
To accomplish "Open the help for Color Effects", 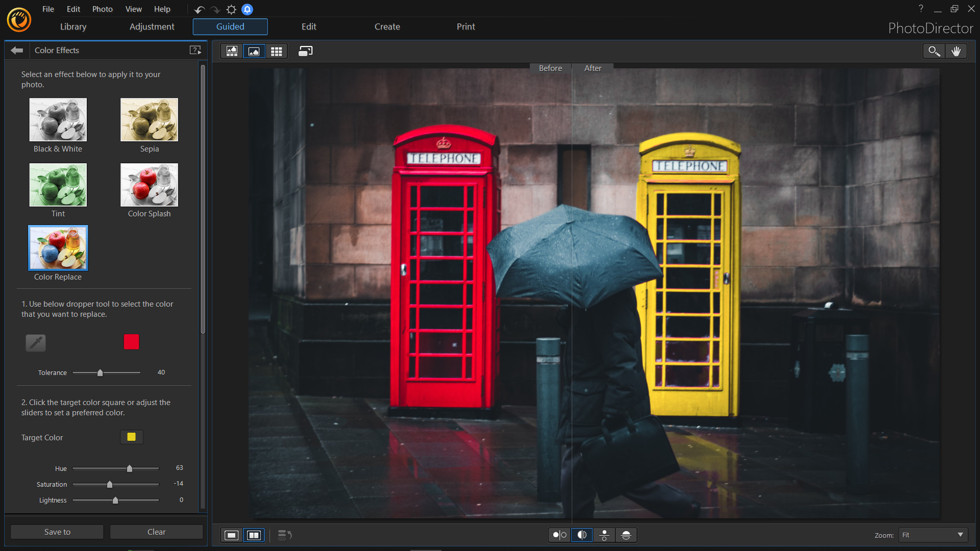I will [x=195, y=50].
